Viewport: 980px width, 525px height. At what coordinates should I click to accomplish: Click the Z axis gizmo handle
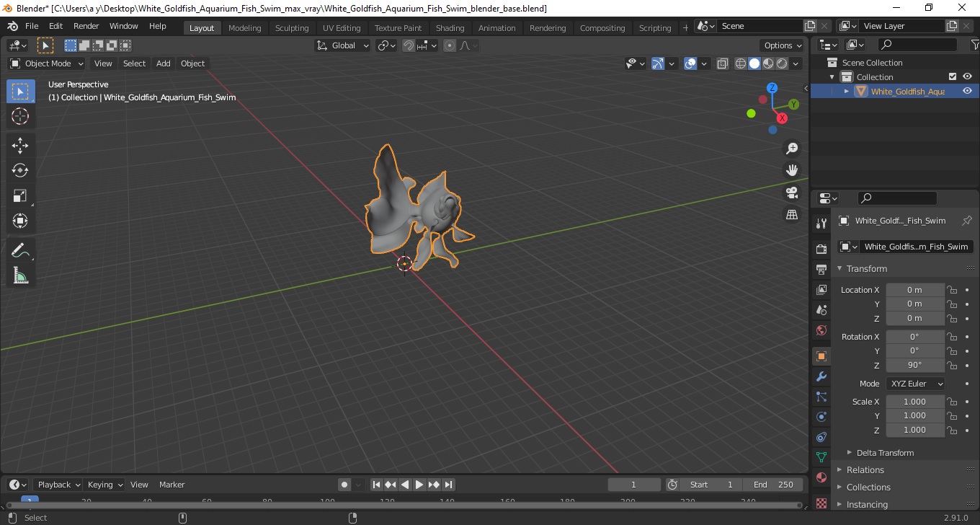[x=772, y=87]
